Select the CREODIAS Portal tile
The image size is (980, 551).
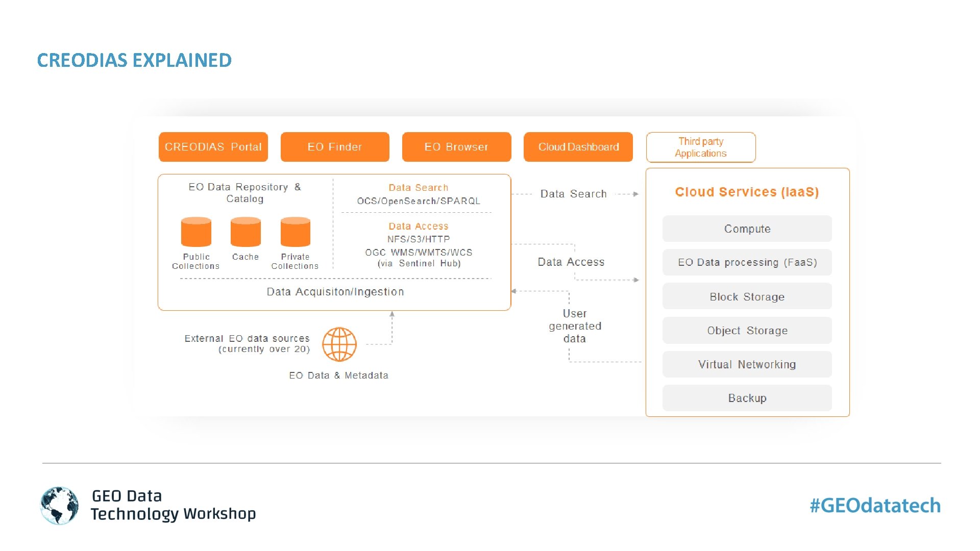point(213,147)
